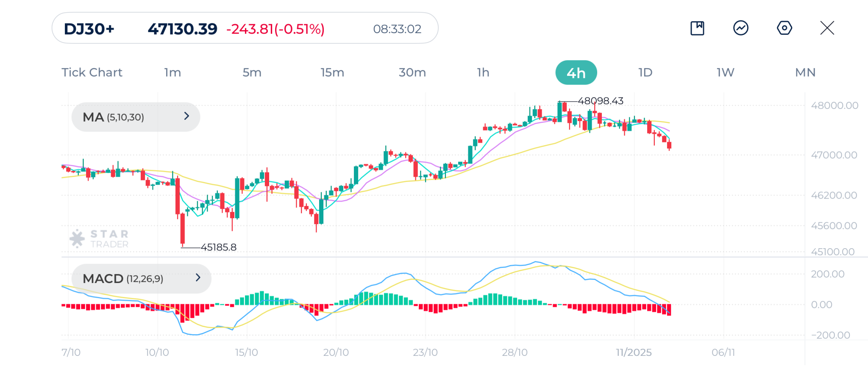The height and width of the screenshot is (380, 868).
Task: Select the 5m timeframe
Action: 252,72
